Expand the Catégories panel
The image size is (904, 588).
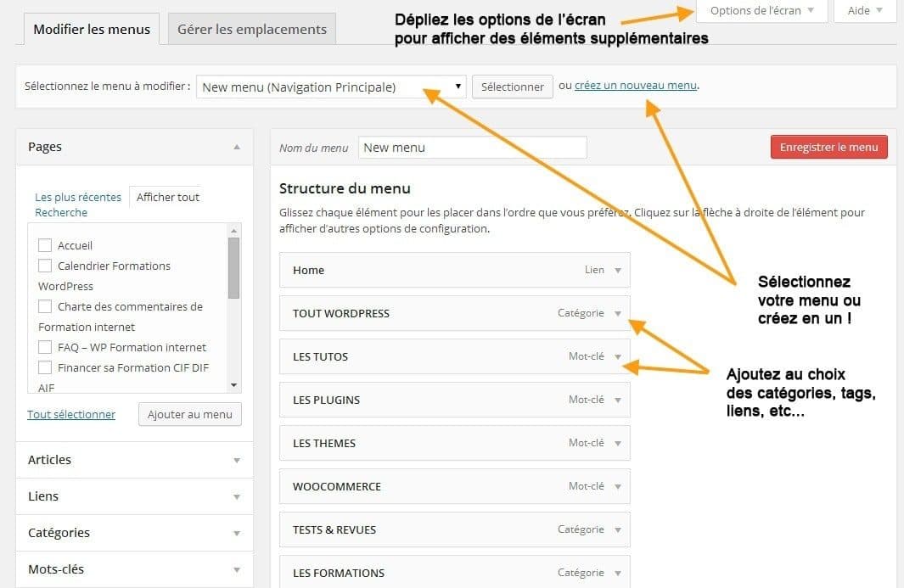(238, 533)
